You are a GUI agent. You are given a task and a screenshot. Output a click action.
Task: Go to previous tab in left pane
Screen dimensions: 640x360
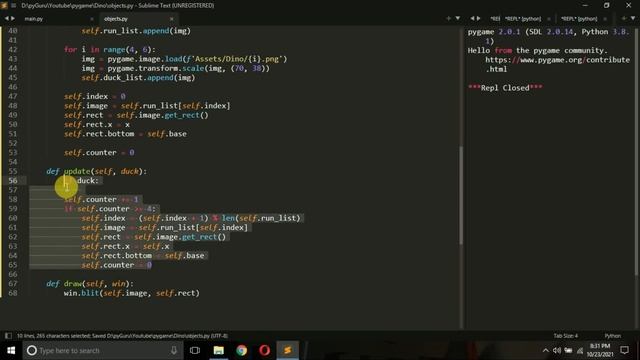coord(7,18)
